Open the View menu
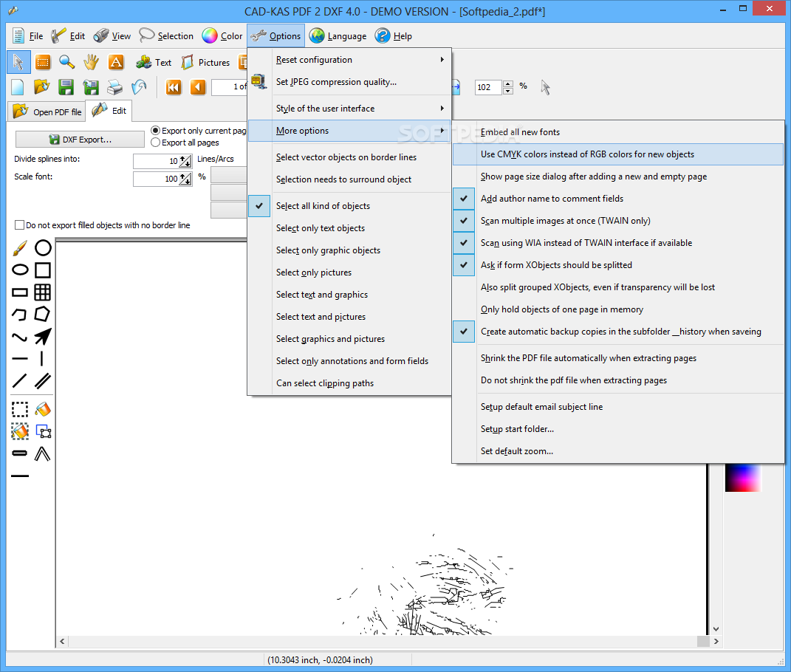The height and width of the screenshot is (672, 791). [112, 36]
